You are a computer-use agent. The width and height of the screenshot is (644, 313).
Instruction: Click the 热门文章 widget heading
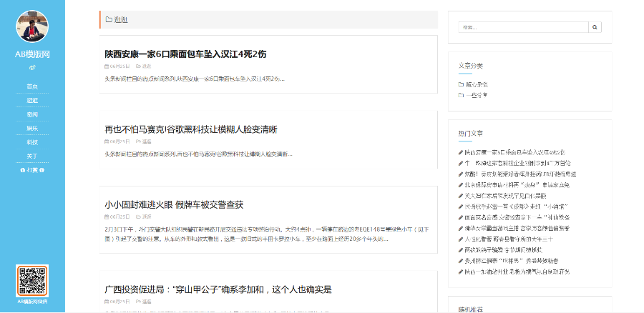(471, 134)
